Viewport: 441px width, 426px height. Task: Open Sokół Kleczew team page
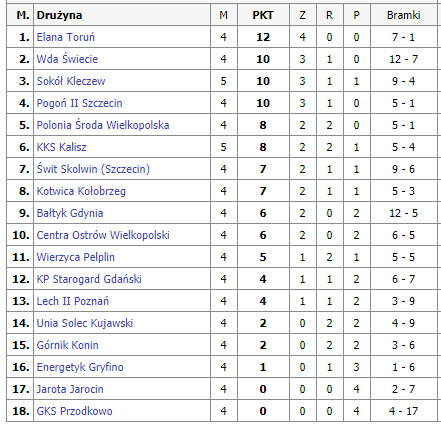click(71, 81)
